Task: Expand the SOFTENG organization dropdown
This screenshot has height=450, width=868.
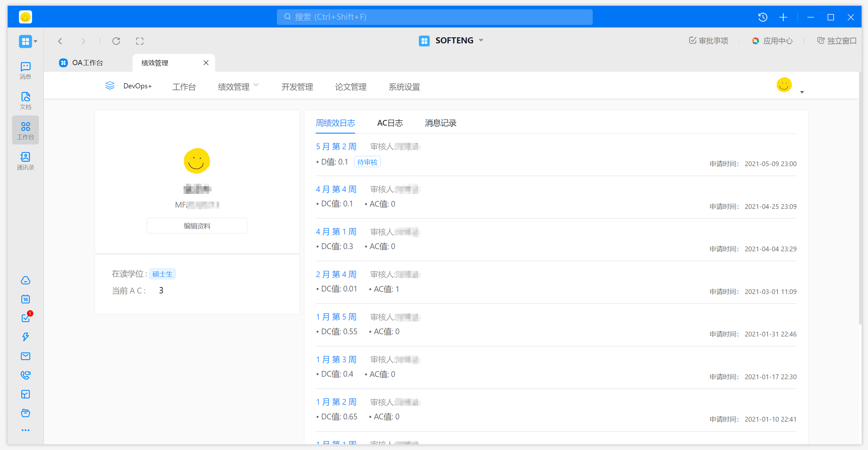Action: click(x=481, y=41)
